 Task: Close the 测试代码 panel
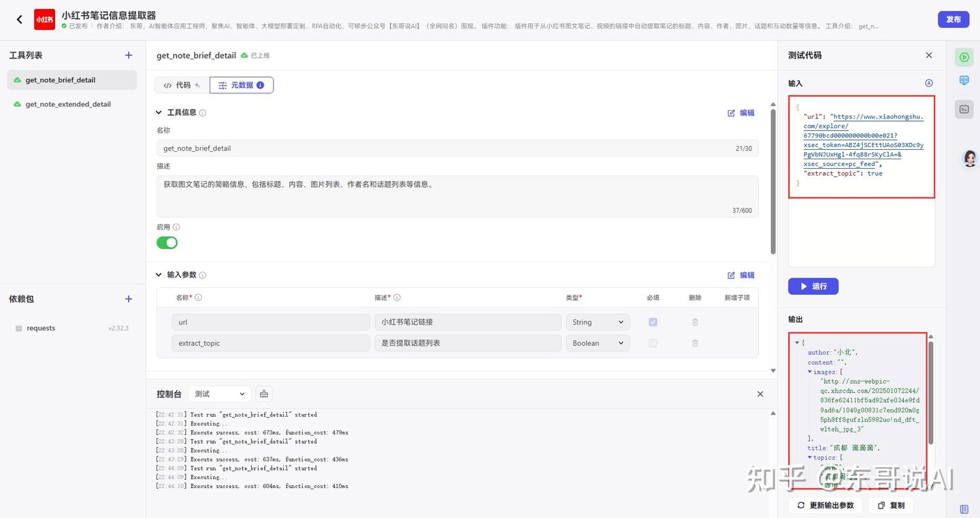click(x=929, y=55)
